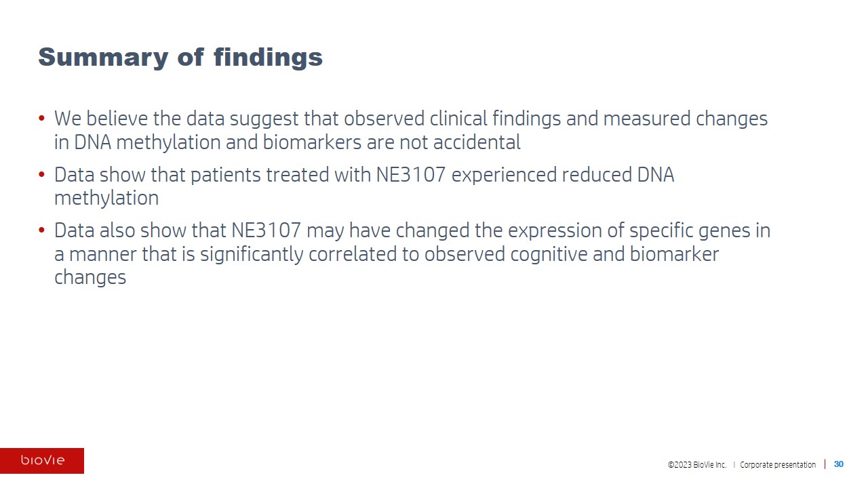Click the grey divider before 'Corporate presentation'

tap(734, 465)
